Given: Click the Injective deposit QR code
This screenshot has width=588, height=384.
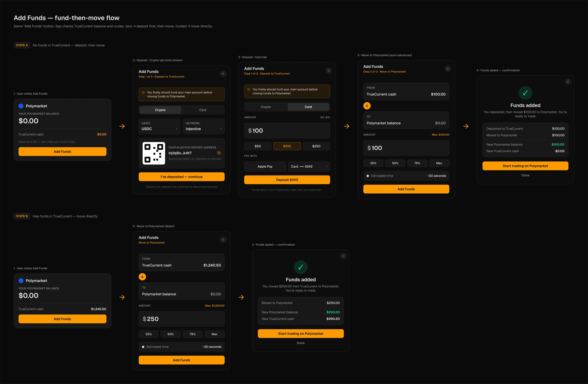Looking at the screenshot, I should (154, 153).
